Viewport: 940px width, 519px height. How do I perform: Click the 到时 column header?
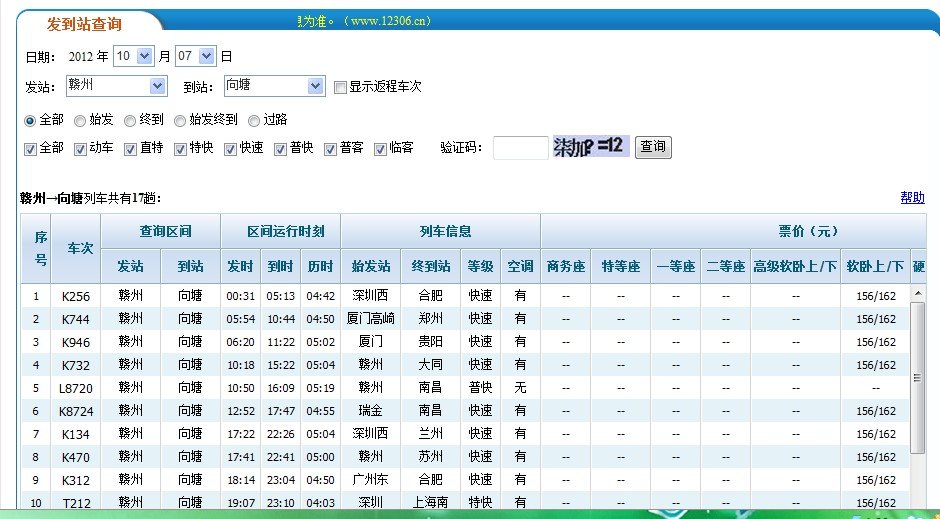(281, 266)
